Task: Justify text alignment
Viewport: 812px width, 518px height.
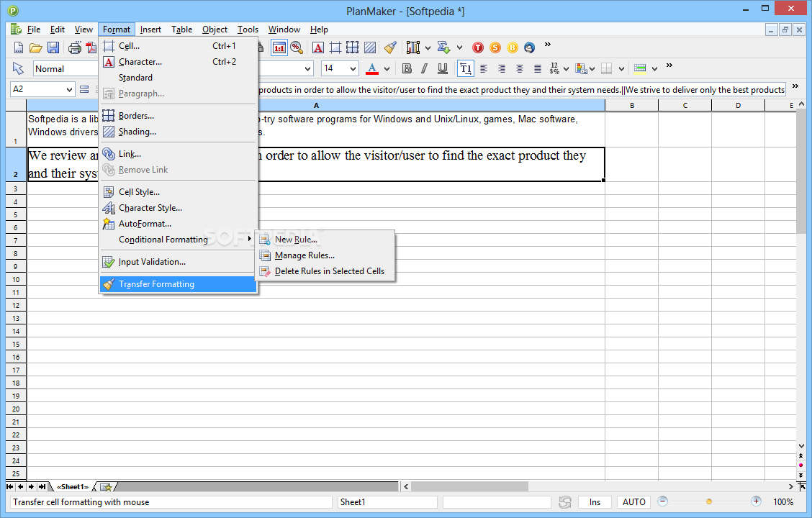Action: (538, 68)
